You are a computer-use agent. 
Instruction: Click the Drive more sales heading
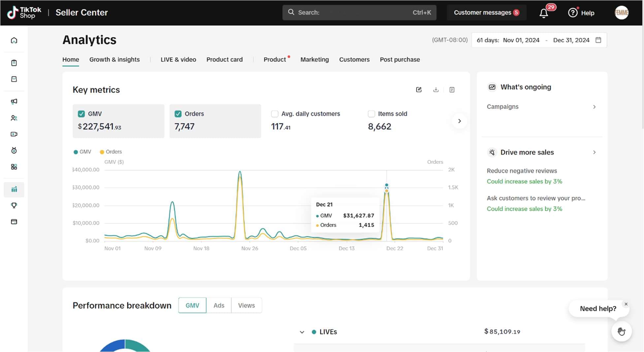click(527, 152)
